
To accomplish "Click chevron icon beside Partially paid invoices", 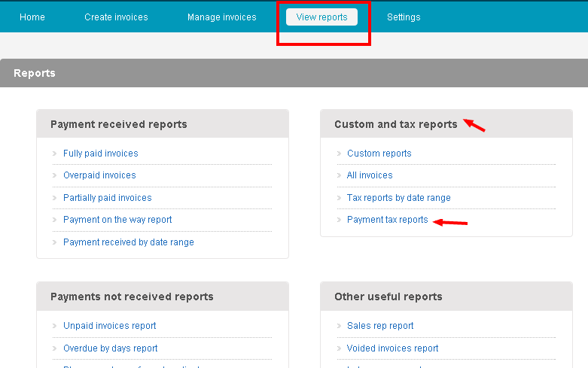I will pos(54,197).
